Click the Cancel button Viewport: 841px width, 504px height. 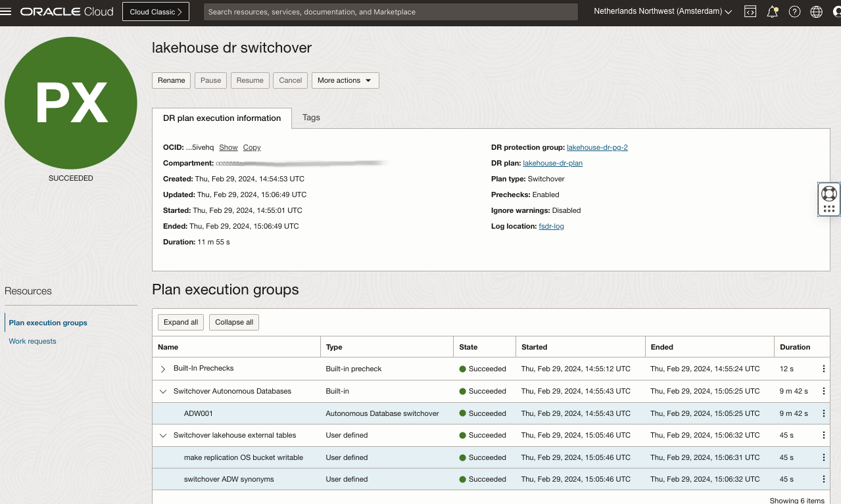291,80
